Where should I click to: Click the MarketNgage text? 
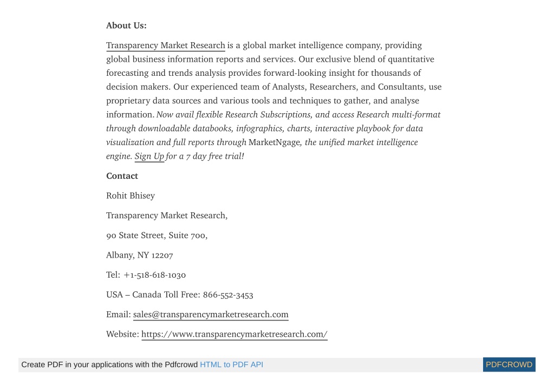pos(274,142)
